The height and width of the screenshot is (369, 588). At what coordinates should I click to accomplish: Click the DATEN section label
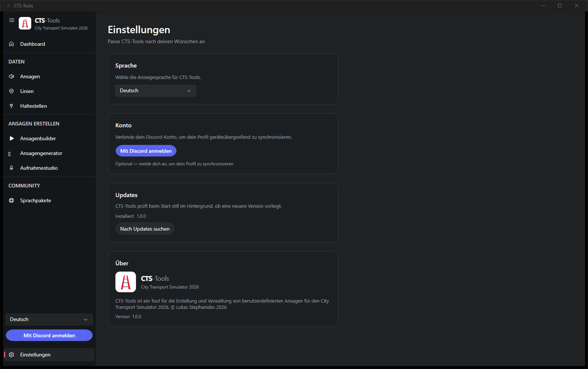point(17,62)
